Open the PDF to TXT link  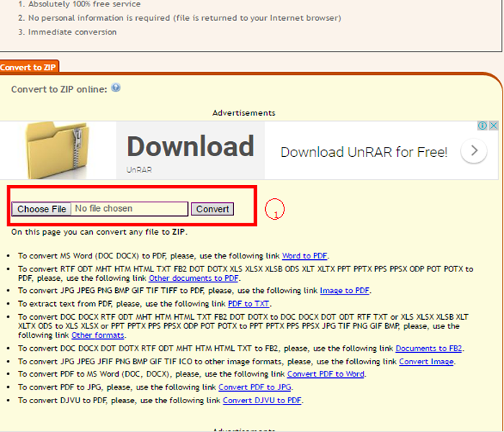click(248, 304)
